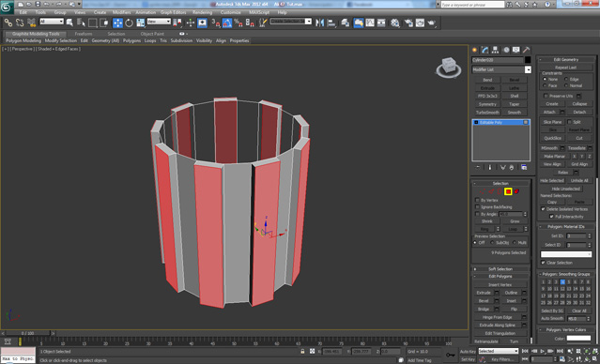The image size is (600, 364).
Task: Enable the By Vertex checkbox
Action: 477,200
